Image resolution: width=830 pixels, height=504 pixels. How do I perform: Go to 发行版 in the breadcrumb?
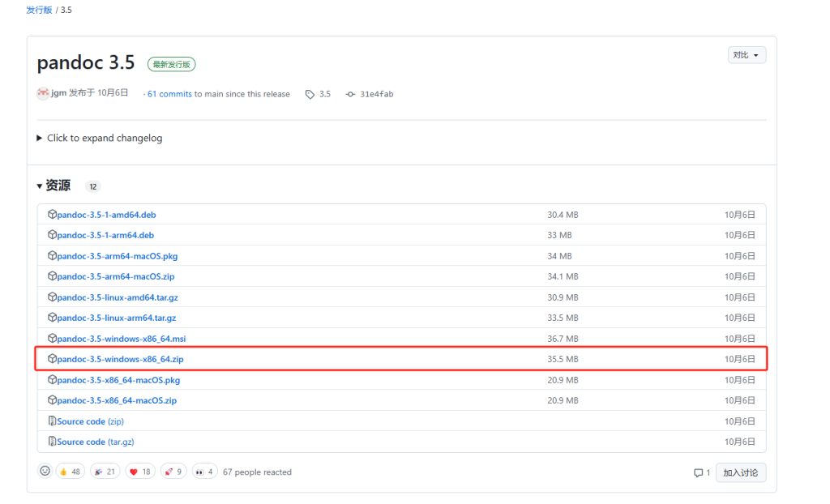pos(39,10)
